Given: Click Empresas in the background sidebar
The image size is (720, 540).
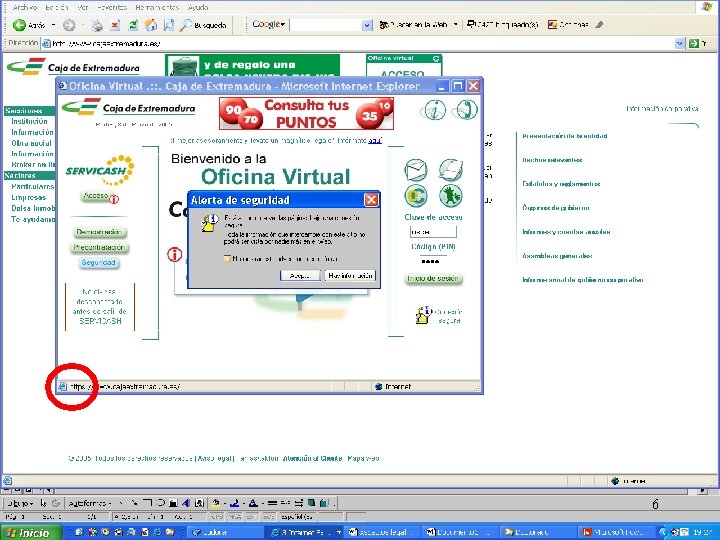Looking at the screenshot, I should pyautogui.click(x=28, y=197).
